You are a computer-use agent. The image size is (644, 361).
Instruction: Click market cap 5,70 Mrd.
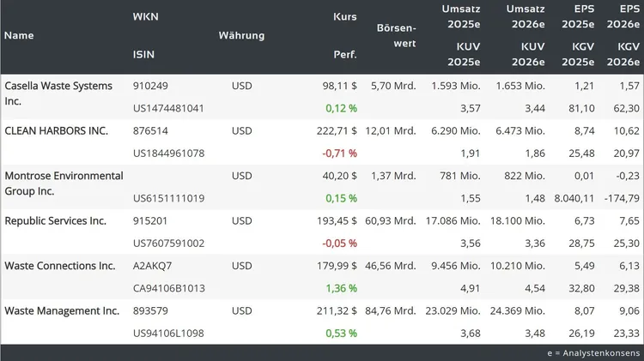393,86
